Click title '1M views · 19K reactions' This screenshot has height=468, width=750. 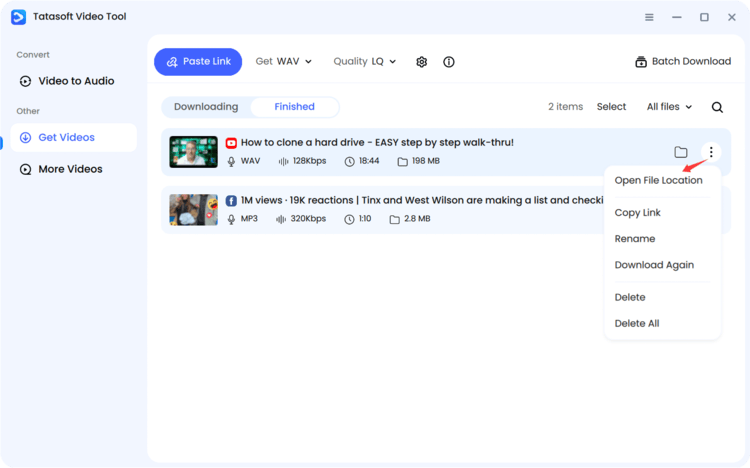[x=421, y=201]
